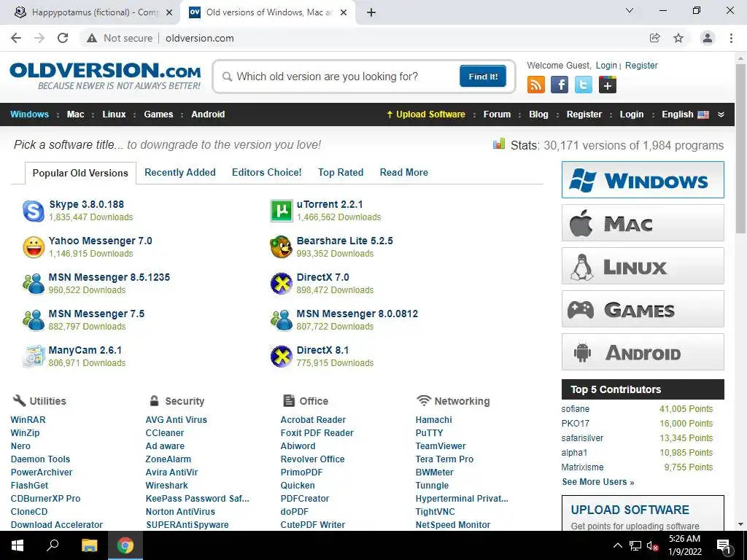Open Android in navigation bar
747x560 pixels.
(x=208, y=114)
